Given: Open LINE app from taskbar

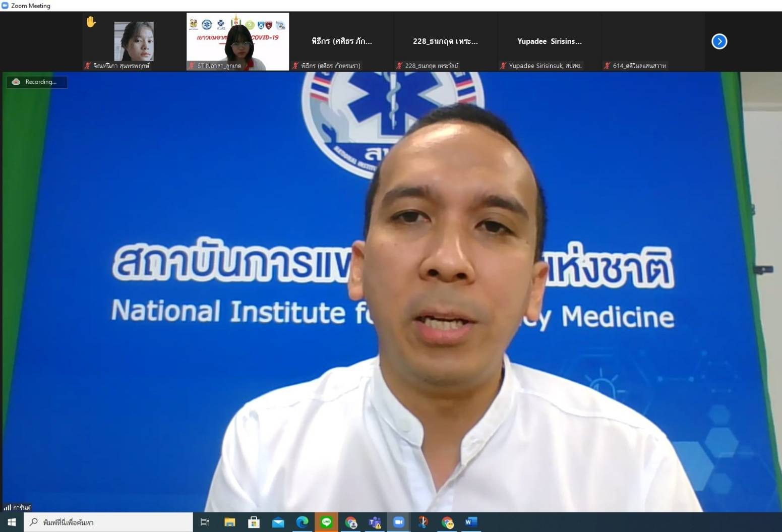Looking at the screenshot, I should coord(326,522).
